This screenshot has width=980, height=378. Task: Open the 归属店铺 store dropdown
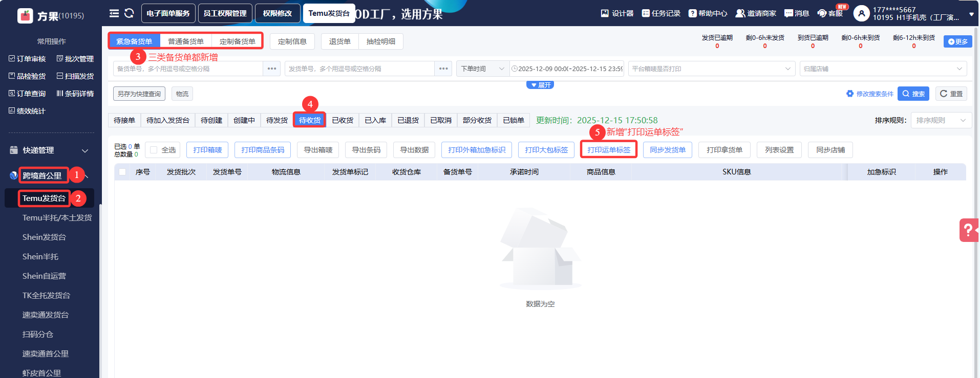coord(883,69)
